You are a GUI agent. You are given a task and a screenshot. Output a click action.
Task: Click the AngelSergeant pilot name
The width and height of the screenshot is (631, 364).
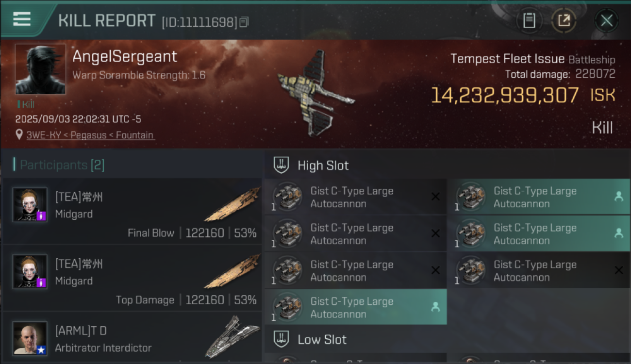(125, 57)
